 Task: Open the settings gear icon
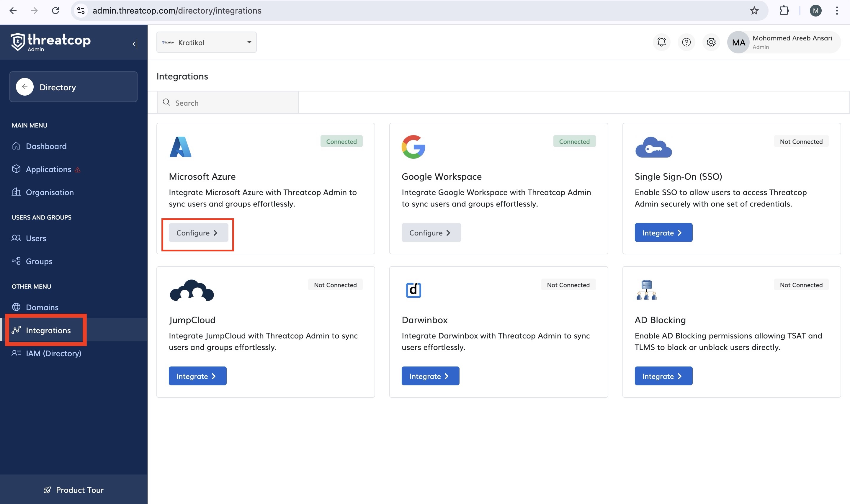pos(711,42)
